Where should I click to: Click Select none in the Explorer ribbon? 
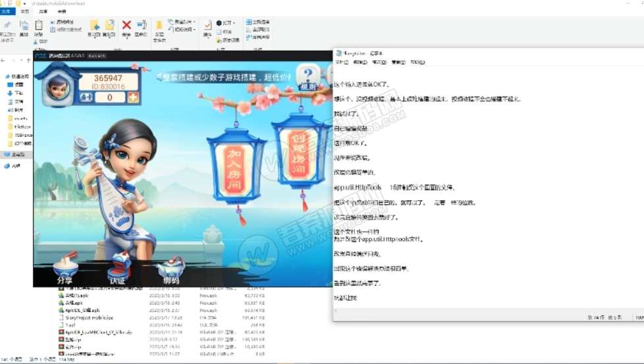coord(258,30)
